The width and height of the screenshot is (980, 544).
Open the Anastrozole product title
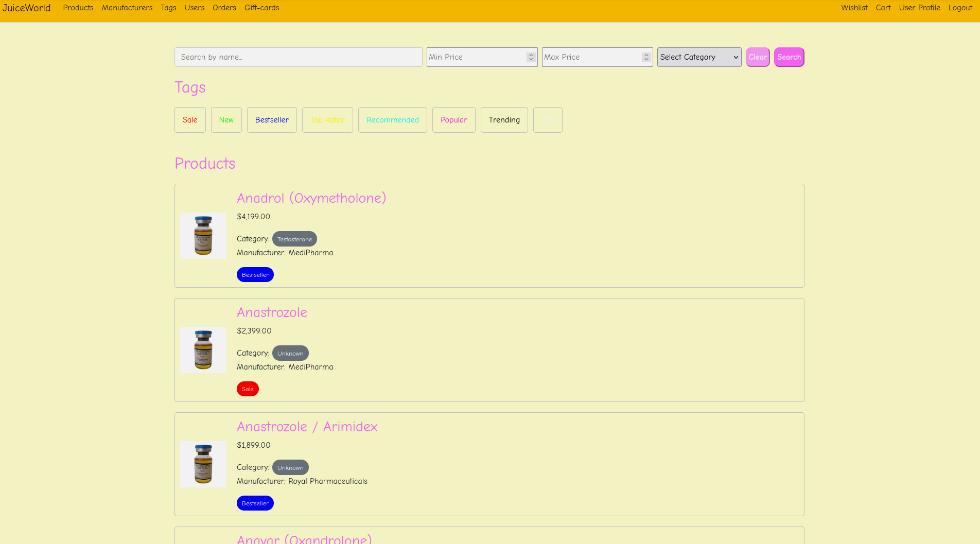point(272,312)
